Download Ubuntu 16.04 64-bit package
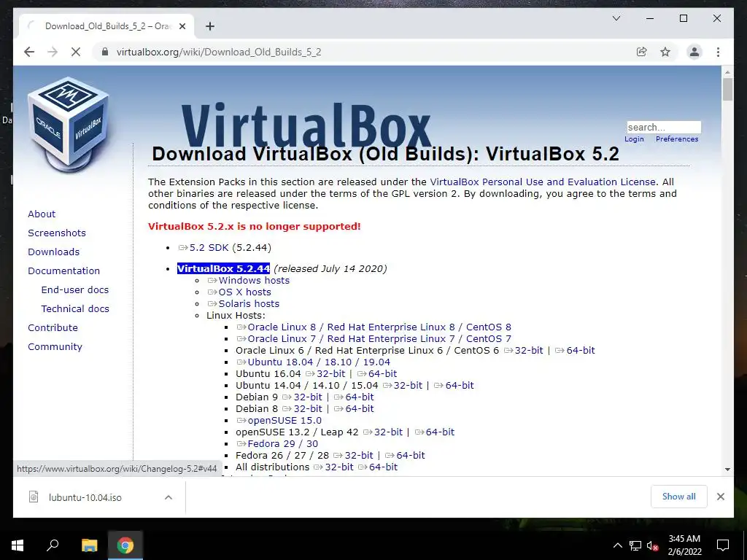The image size is (747, 560). tap(377, 374)
